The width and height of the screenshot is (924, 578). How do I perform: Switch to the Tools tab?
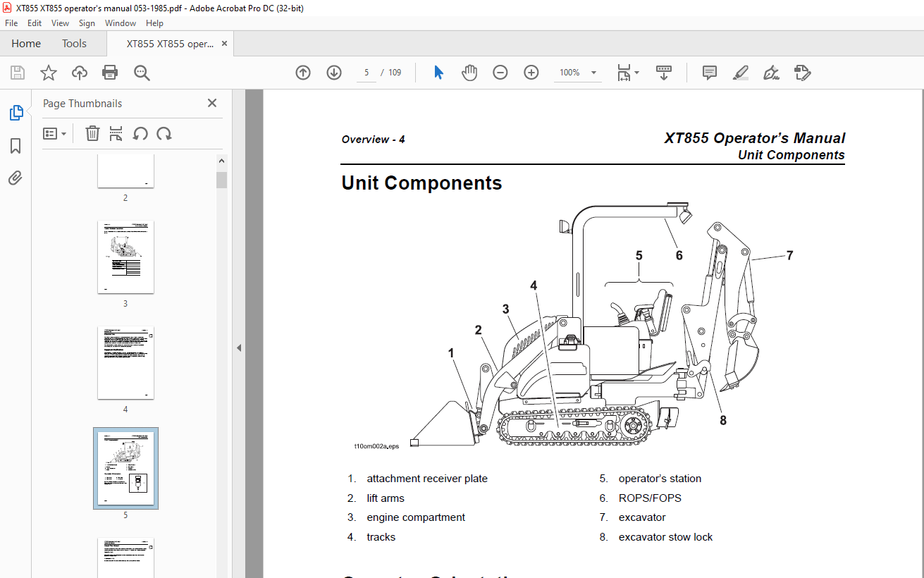[74, 44]
